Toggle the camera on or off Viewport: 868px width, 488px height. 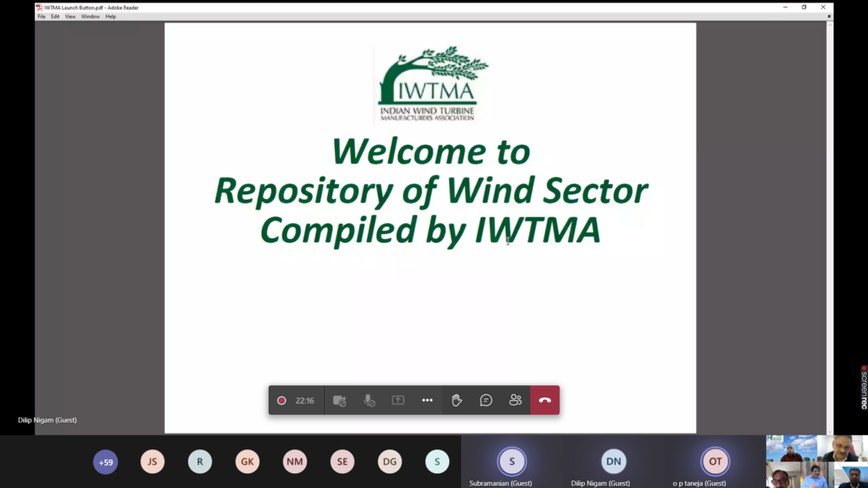click(x=340, y=401)
